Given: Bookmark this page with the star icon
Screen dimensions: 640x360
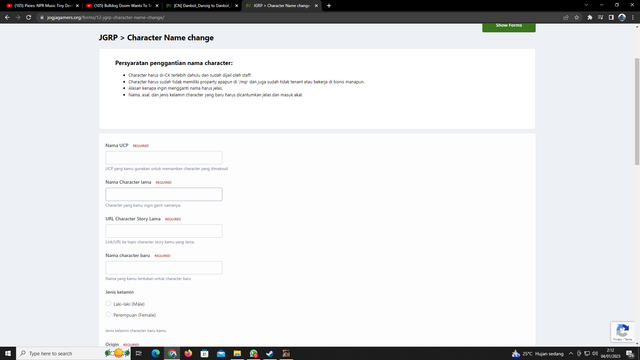Looking at the screenshot, I should click(577, 18).
